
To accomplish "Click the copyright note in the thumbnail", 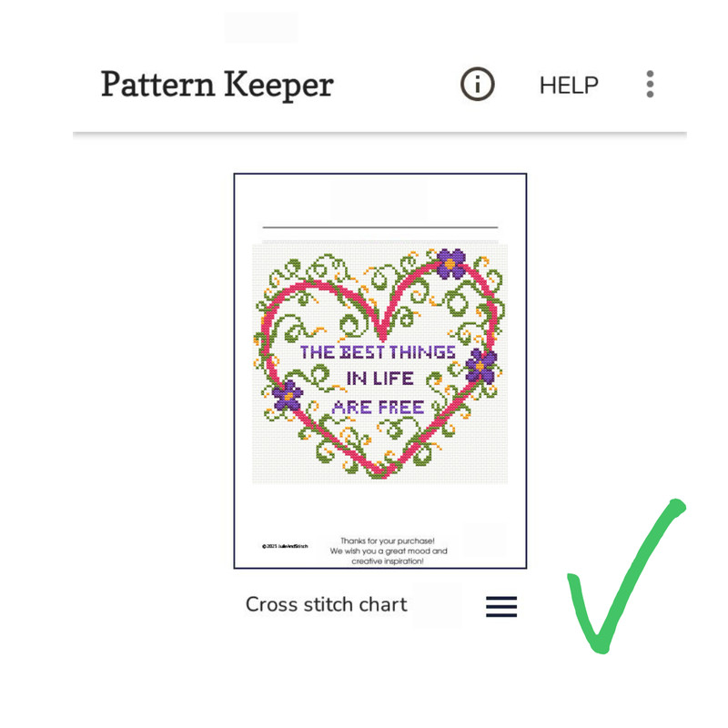I will 285,547.
